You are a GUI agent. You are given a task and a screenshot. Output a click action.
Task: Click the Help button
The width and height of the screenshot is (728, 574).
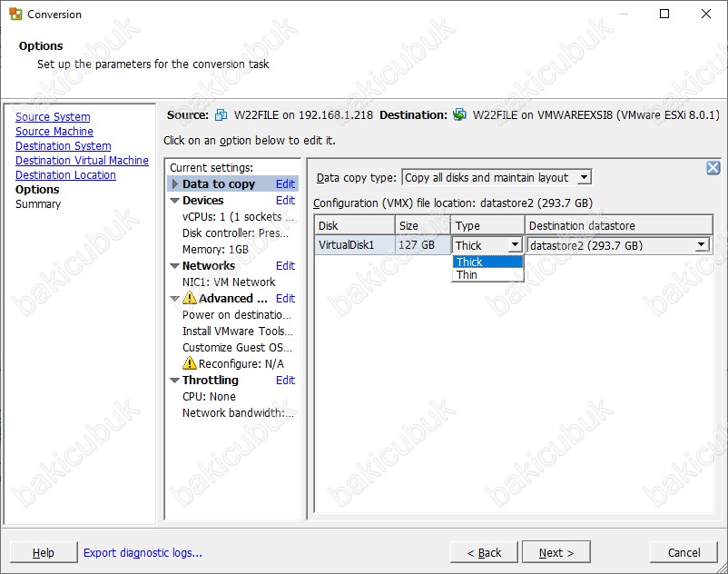tap(44, 552)
